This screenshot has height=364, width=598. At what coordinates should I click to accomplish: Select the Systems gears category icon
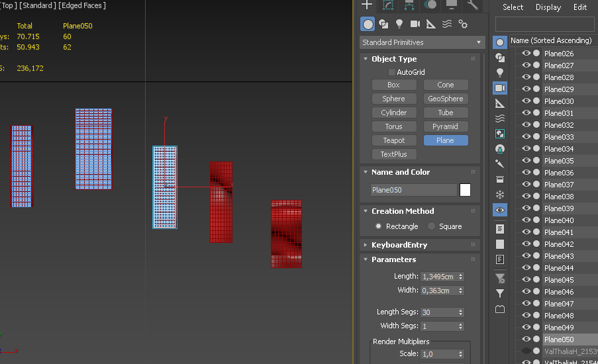click(463, 24)
